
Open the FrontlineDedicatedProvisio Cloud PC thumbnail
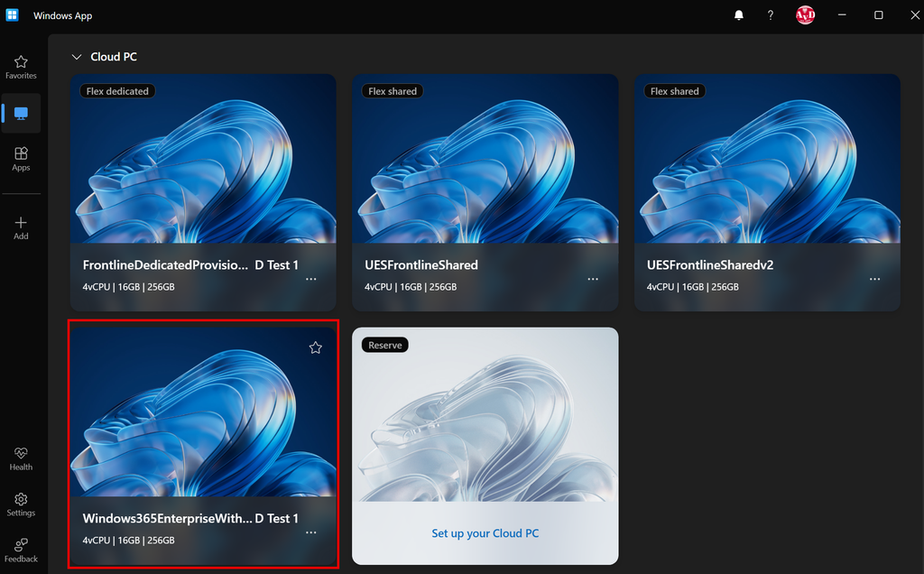tap(203, 159)
